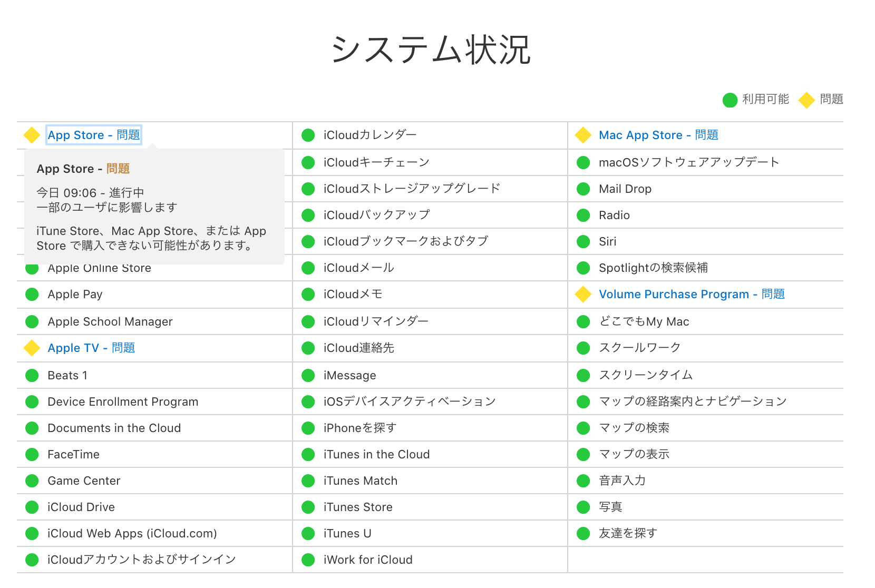Click the 友達を探す row text
Screen dimensions: 875x588
point(628,534)
